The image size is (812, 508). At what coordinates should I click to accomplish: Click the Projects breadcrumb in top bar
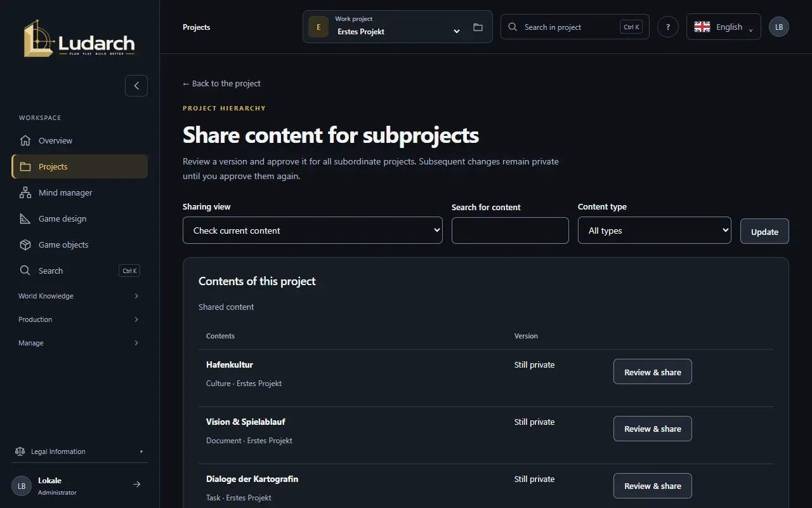point(197,27)
